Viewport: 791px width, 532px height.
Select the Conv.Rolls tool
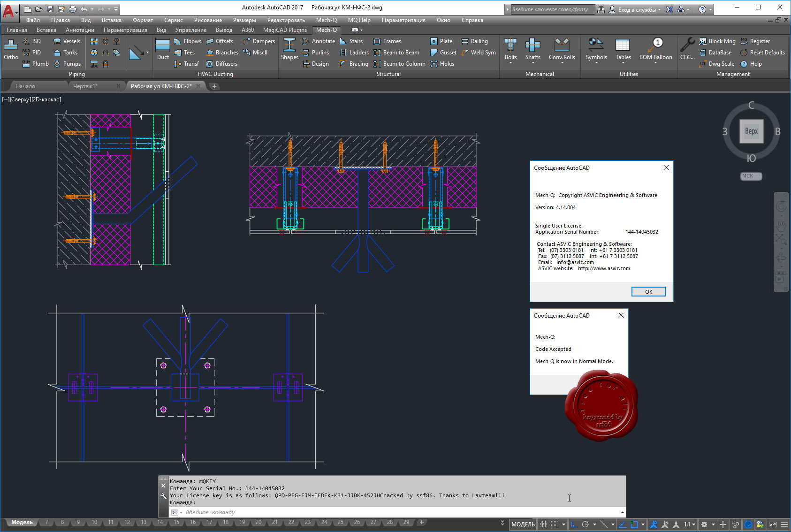point(562,50)
